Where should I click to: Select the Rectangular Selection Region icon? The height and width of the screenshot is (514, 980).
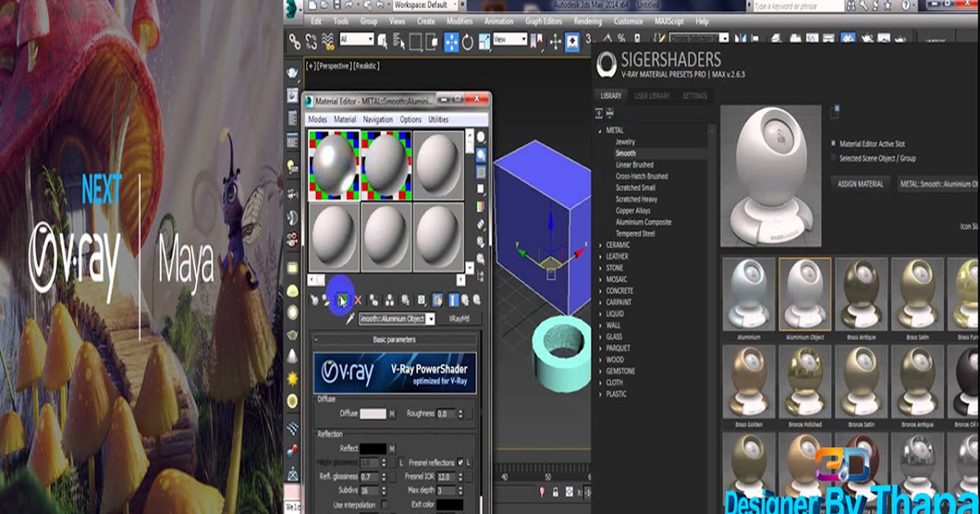[416, 38]
